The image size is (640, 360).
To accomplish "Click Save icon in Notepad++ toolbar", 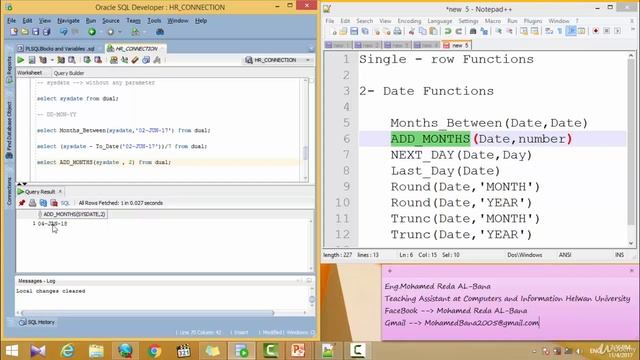I will 354,31.
